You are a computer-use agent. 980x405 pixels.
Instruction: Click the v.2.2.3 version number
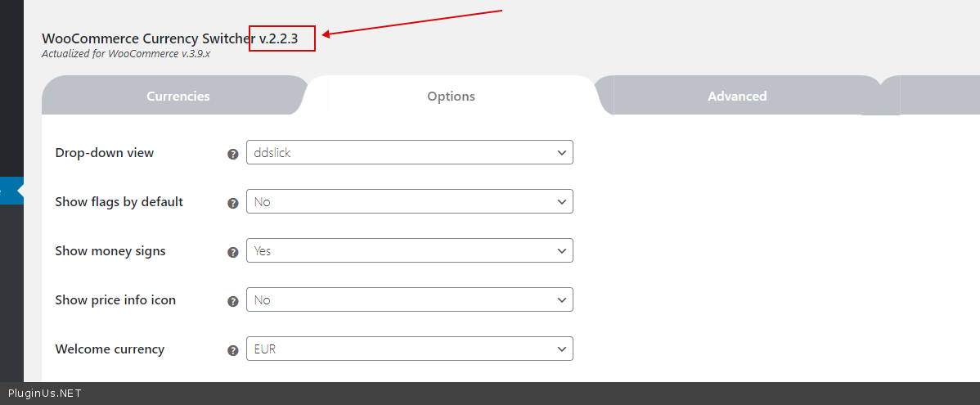278,38
